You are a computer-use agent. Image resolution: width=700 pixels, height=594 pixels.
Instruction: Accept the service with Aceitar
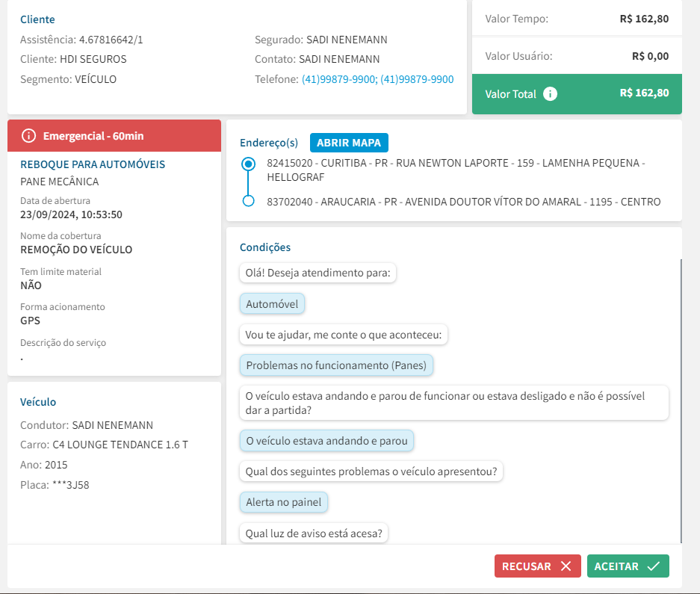[x=628, y=566]
